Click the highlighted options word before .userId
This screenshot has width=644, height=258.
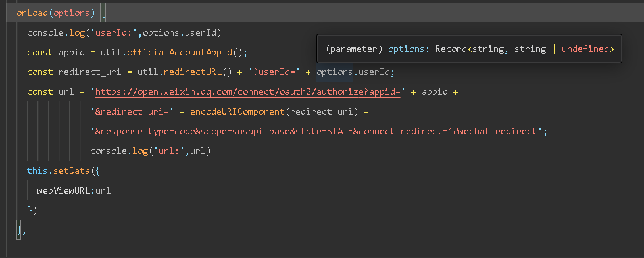pos(334,72)
